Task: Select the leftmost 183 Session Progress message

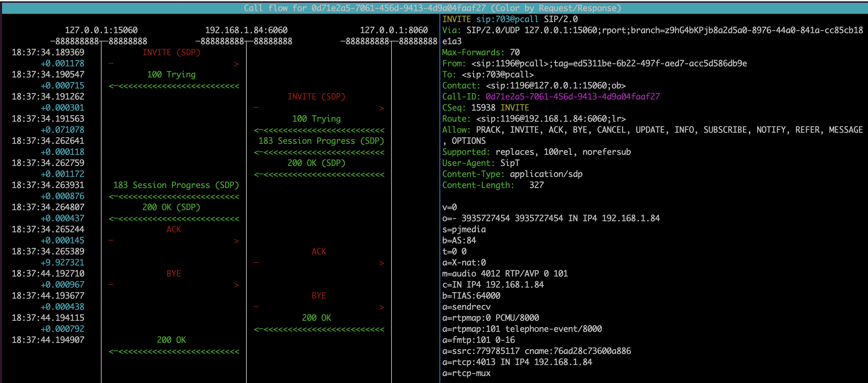Action: tap(176, 185)
